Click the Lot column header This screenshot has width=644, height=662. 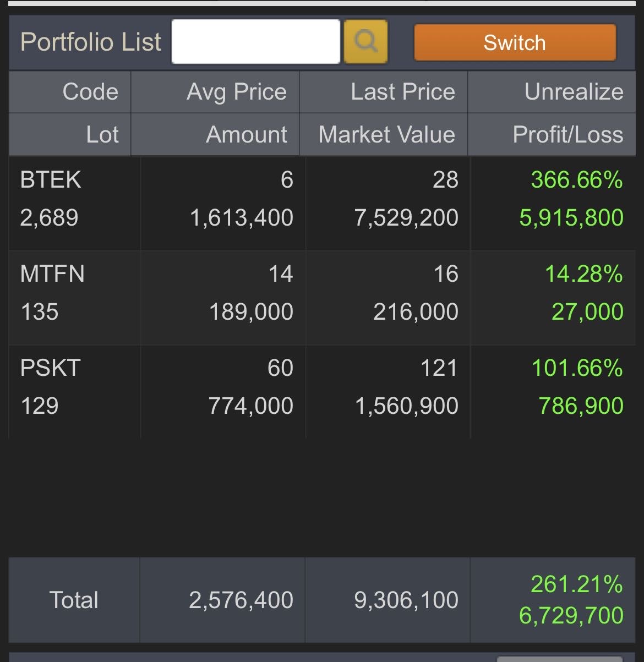(102, 134)
